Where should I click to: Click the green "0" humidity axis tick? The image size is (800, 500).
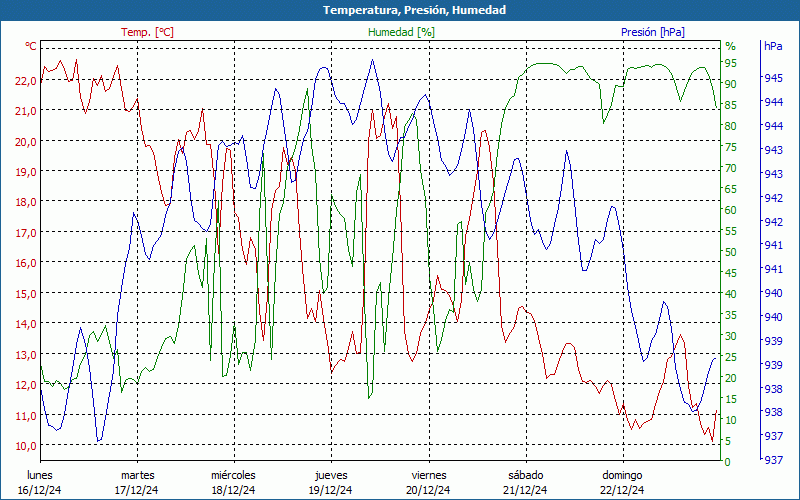[x=728, y=462]
